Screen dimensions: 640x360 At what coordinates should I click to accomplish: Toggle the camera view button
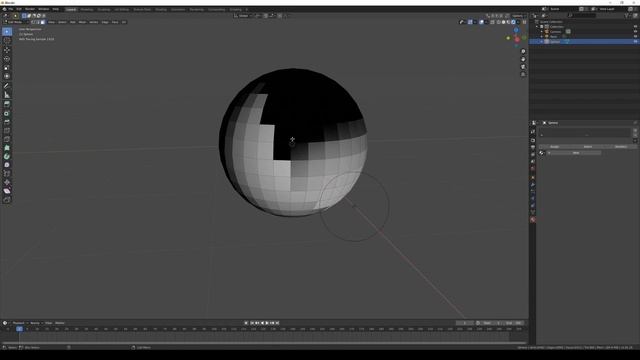[523, 67]
